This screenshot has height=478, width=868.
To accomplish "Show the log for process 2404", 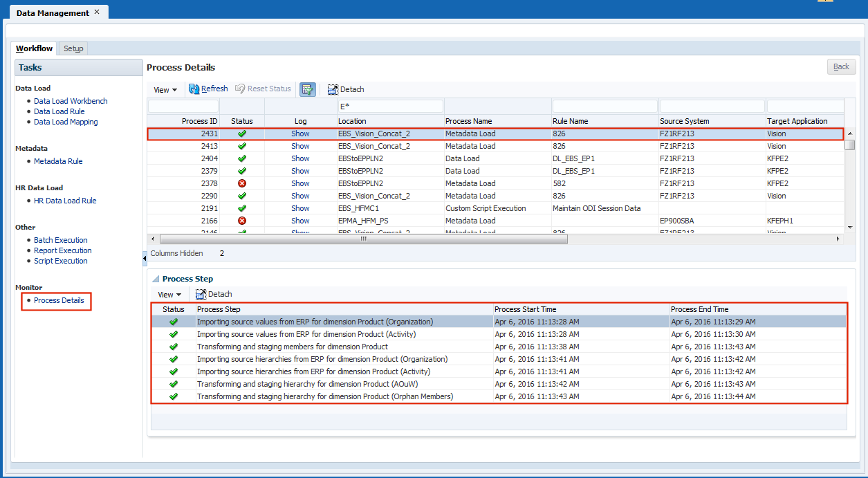I will (x=300, y=158).
